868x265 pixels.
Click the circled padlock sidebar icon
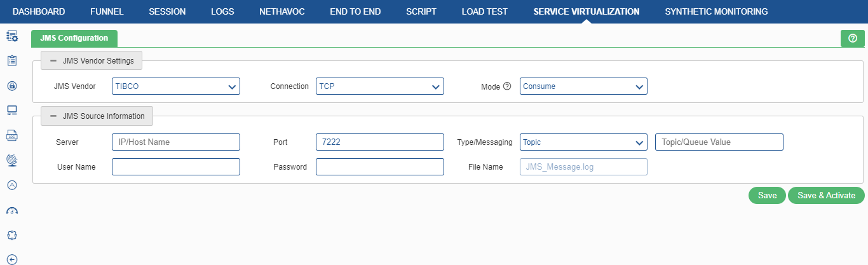[x=11, y=86]
